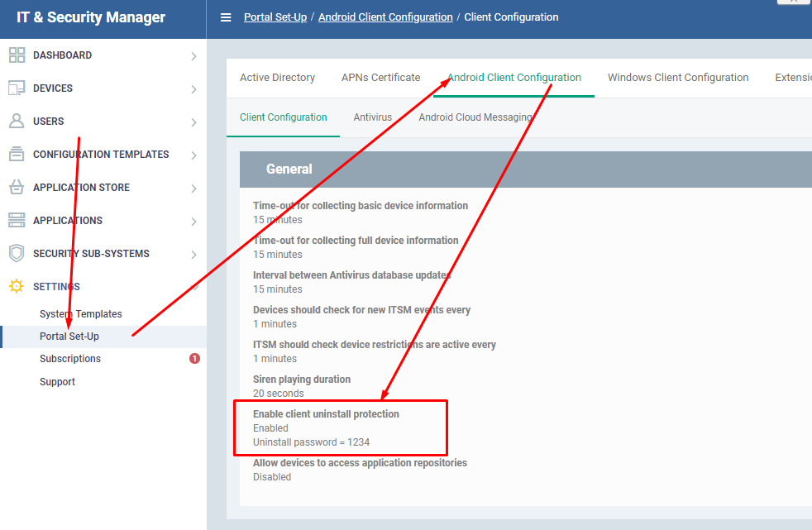Click 'Interval between Antivirus database updates'
The width and height of the screenshot is (812, 530).
pos(352,275)
